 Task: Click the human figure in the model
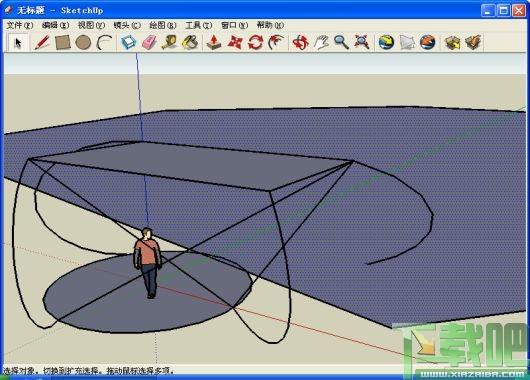148,263
